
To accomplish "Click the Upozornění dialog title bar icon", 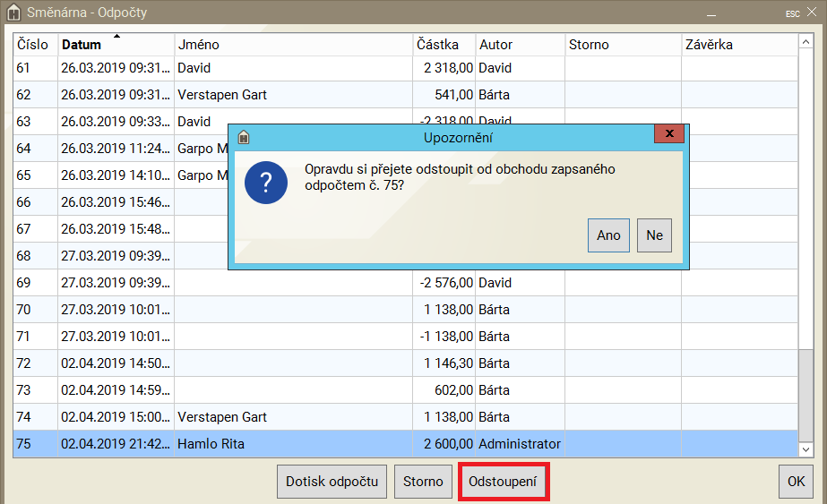I will point(243,138).
